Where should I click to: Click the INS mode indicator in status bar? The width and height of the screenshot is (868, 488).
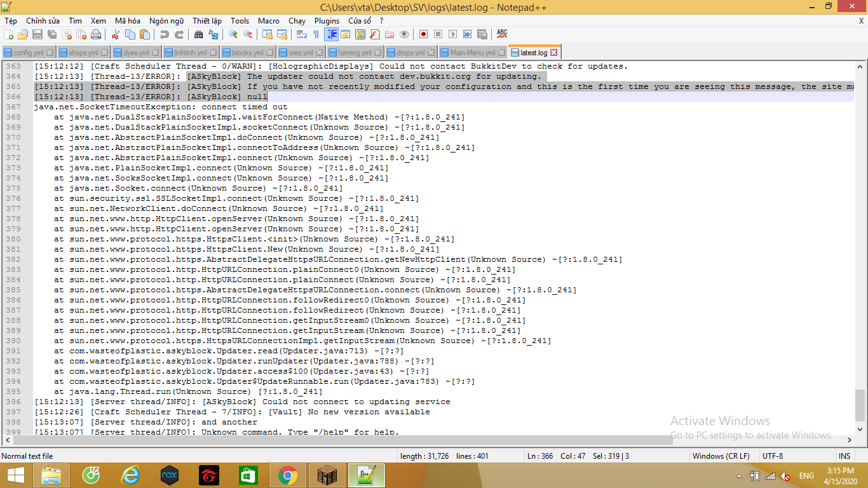click(x=844, y=456)
